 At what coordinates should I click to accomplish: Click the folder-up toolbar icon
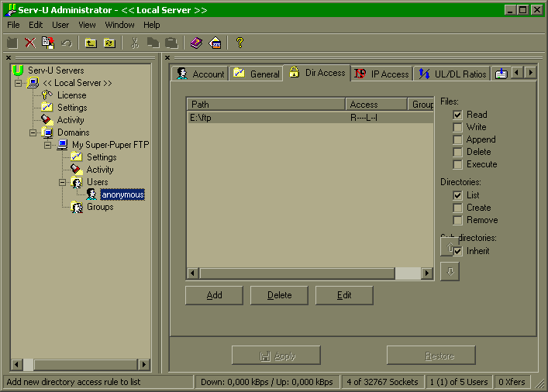click(x=91, y=43)
